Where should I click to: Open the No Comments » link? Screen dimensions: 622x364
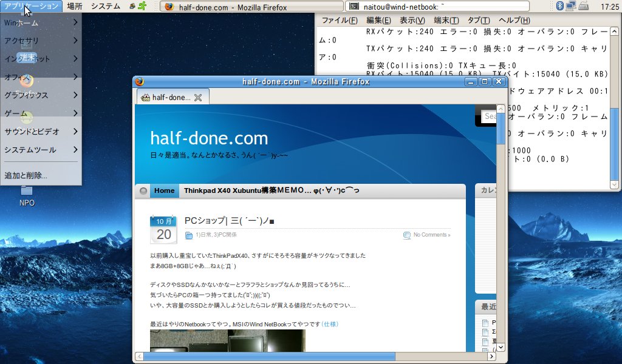[x=432, y=235]
